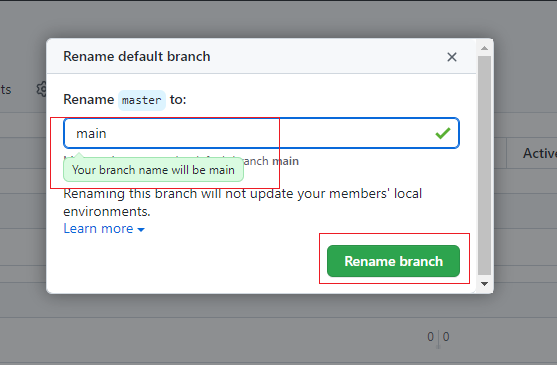Viewport: 557px width, 365px height.
Task: Click the 'to:' label after master
Action: 178,99
